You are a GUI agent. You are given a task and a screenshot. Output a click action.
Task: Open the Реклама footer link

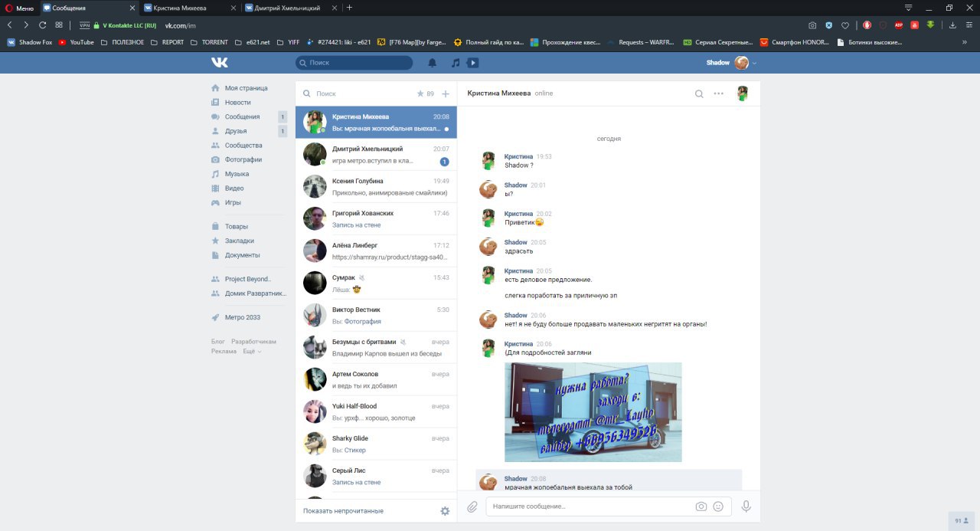[224, 351]
